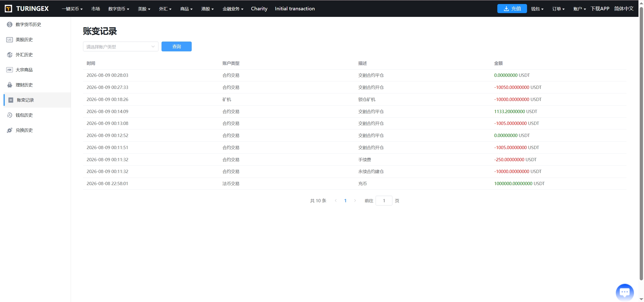Screen dimensions: 644x302
Task: Select page 1 in pagination
Action: point(345,200)
